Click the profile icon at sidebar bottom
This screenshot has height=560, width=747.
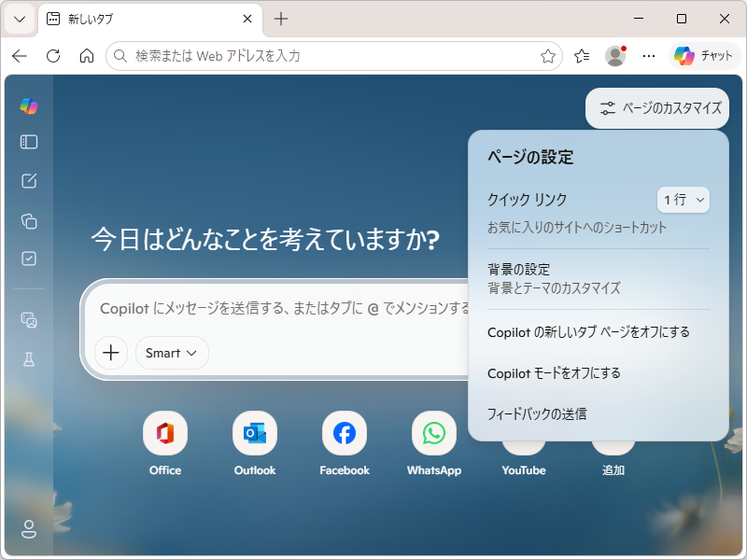click(28, 529)
